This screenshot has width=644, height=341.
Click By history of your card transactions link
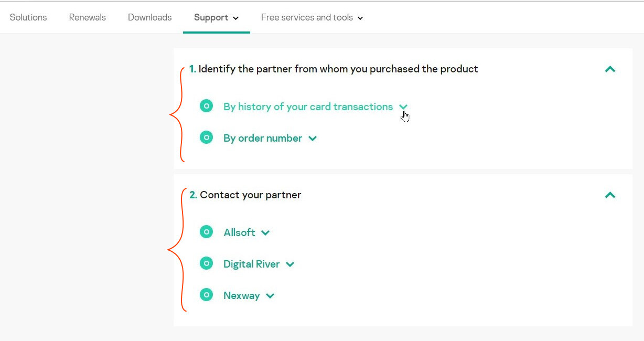[308, 106]
